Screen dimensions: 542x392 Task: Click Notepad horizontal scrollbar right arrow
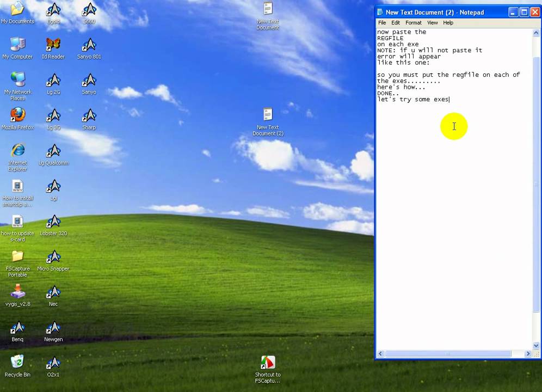pos(528,353)
